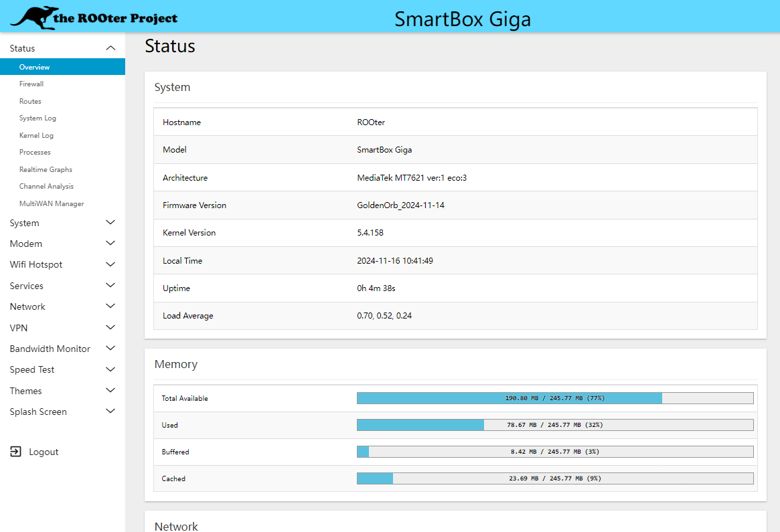Click the Hostname row label
The height and width of the screenshot is (532, 780).
(x=181, y=122)
